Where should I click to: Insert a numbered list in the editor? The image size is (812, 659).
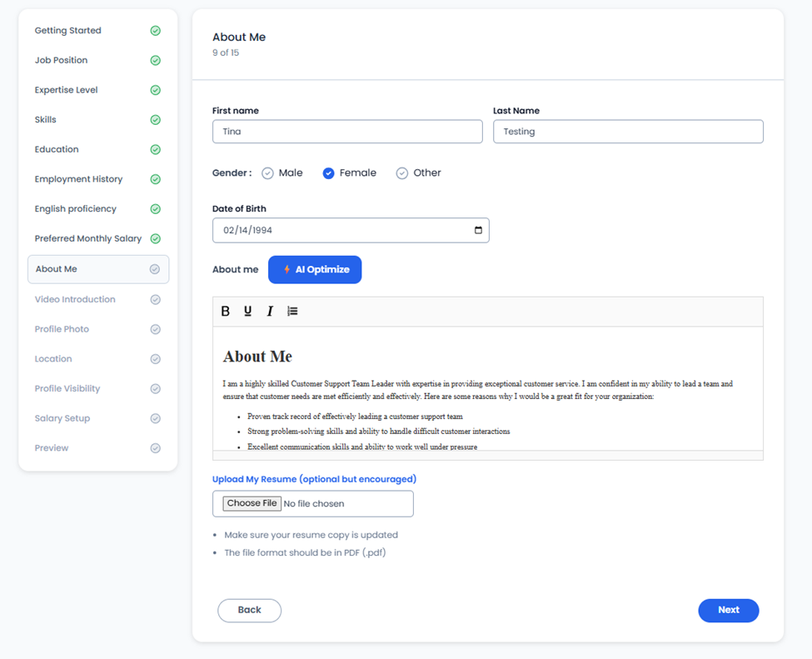(292, 311)
